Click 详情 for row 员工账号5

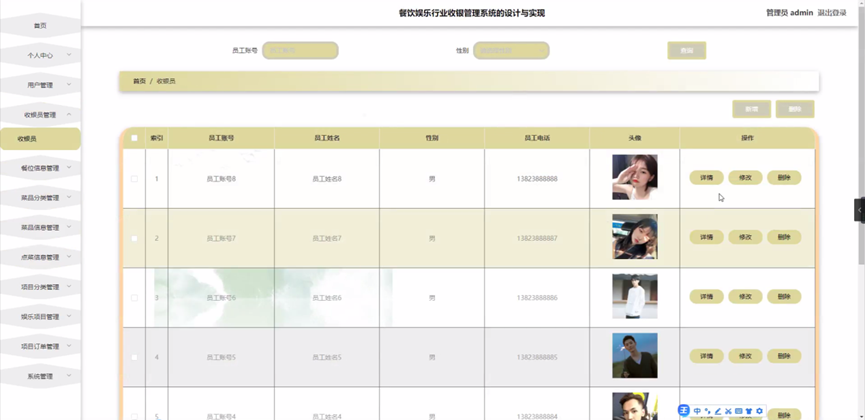click(707, 357)
